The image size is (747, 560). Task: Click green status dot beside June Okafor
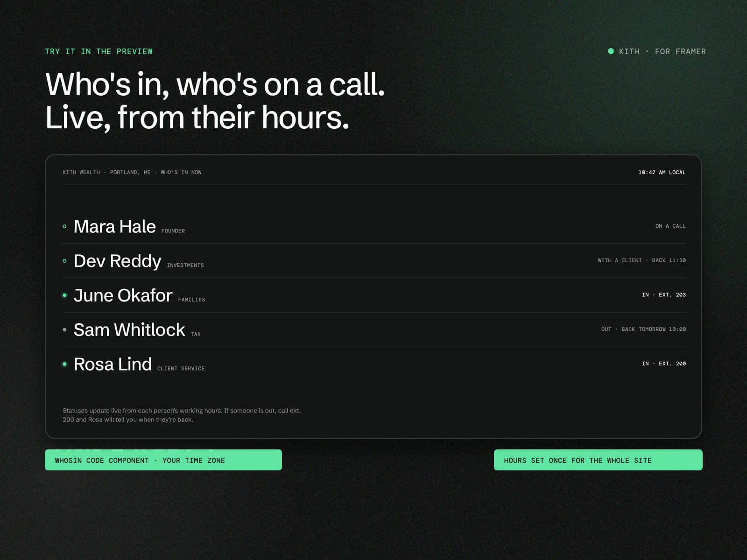point(64,295)
